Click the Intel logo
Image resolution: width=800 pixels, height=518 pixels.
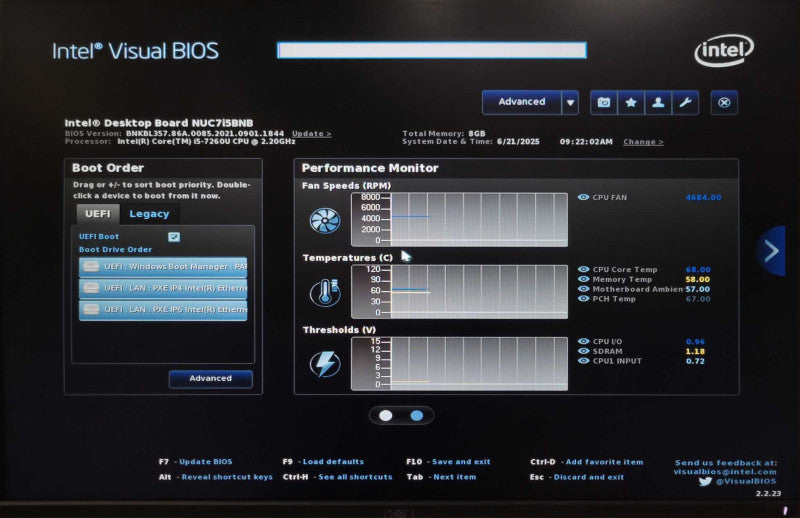tap(724, 50)
